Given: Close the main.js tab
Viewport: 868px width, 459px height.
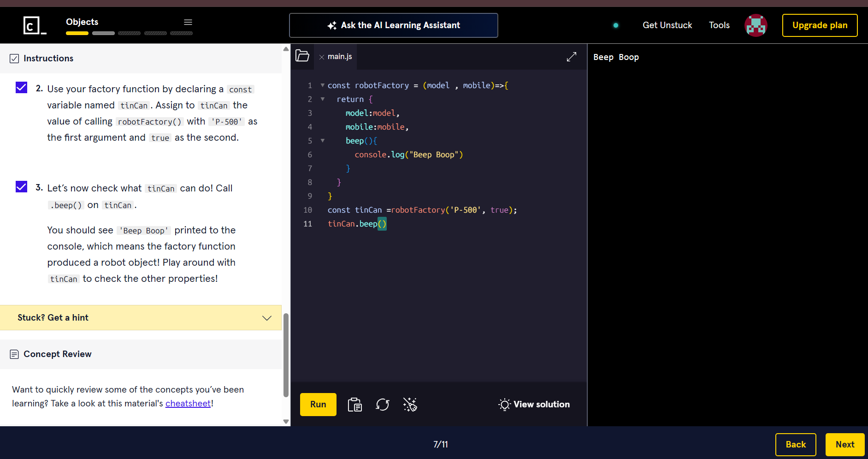Looking at the screenshot, I should tap(322, 57).
